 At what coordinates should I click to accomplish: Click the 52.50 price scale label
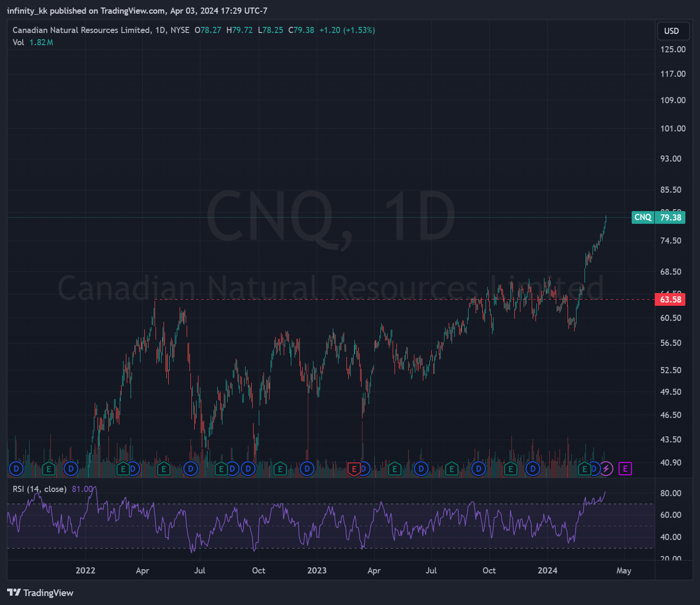coord(671,370)
